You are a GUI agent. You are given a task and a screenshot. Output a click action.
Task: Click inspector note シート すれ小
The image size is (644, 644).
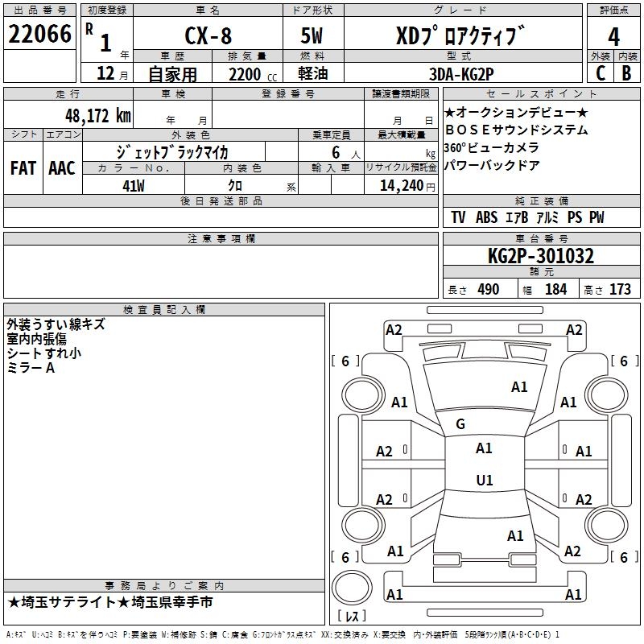click(44, 353)
